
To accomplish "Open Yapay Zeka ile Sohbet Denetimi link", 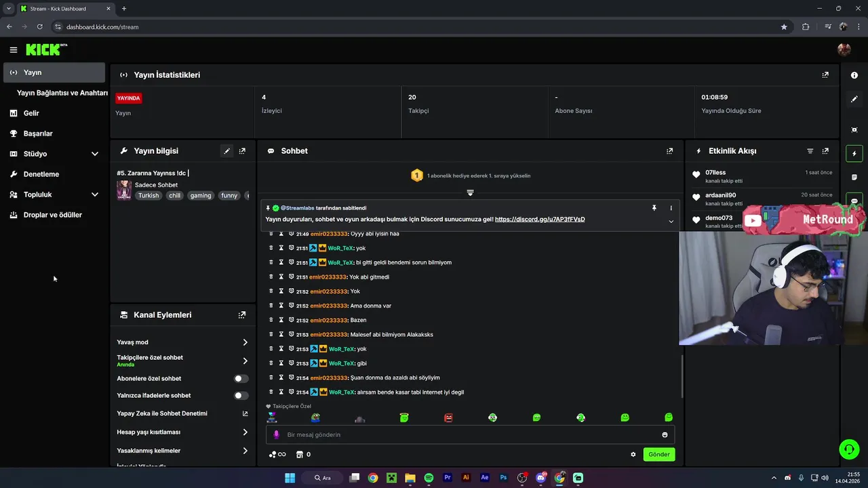I will pyautogui.click(x=183, y=413).
